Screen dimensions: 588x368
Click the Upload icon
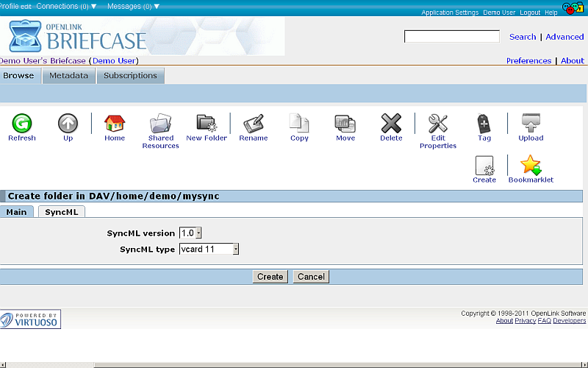coord(531,124)
